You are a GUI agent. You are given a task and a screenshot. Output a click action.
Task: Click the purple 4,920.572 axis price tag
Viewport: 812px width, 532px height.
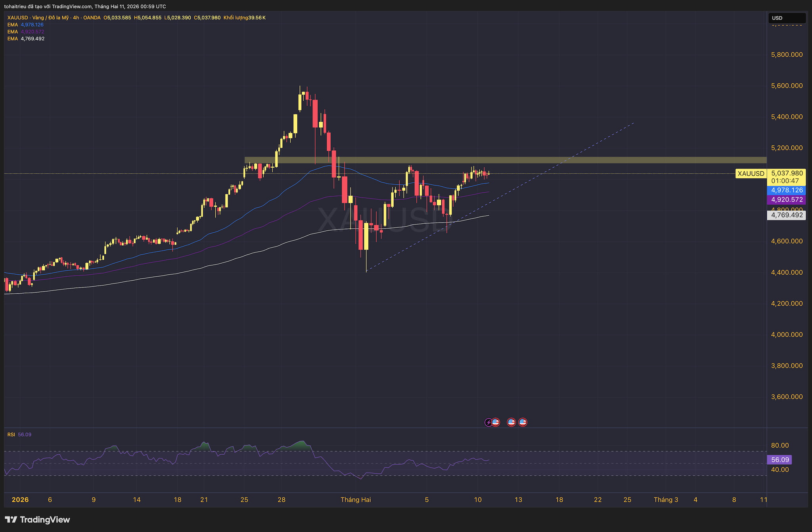click(x=787, y=200)
